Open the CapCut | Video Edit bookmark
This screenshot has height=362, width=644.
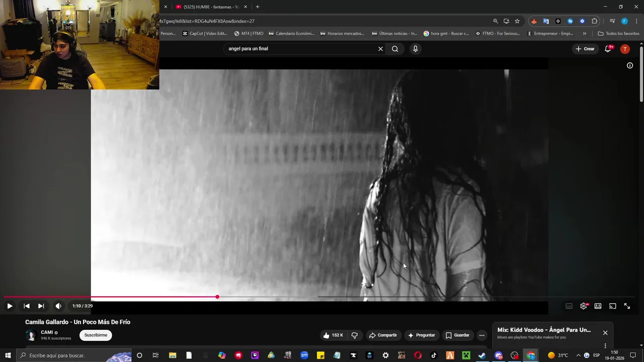tap(205, 34)
